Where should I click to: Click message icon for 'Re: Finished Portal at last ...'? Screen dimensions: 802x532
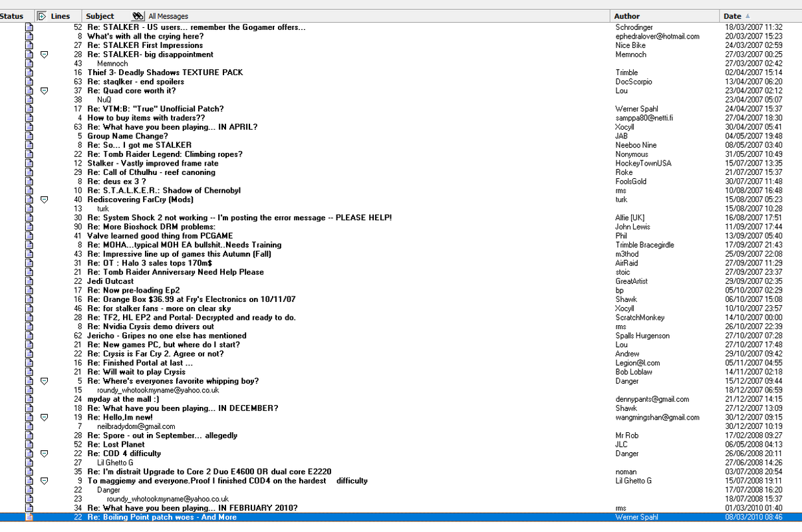coord(29,363)
